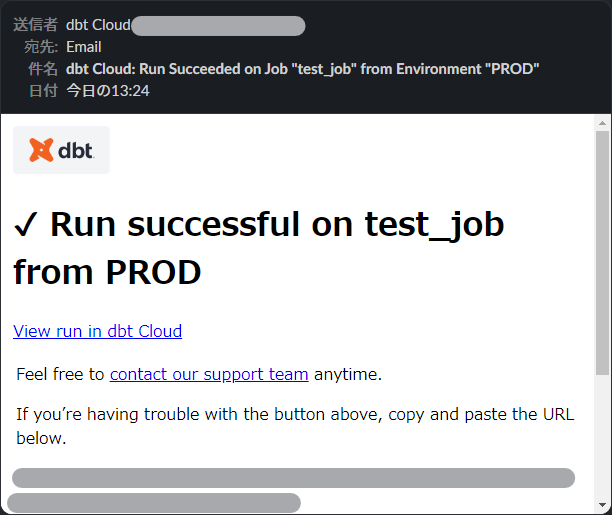Click the scrollbar up arrow
The image size is (612, 515).
click(603, 123)
